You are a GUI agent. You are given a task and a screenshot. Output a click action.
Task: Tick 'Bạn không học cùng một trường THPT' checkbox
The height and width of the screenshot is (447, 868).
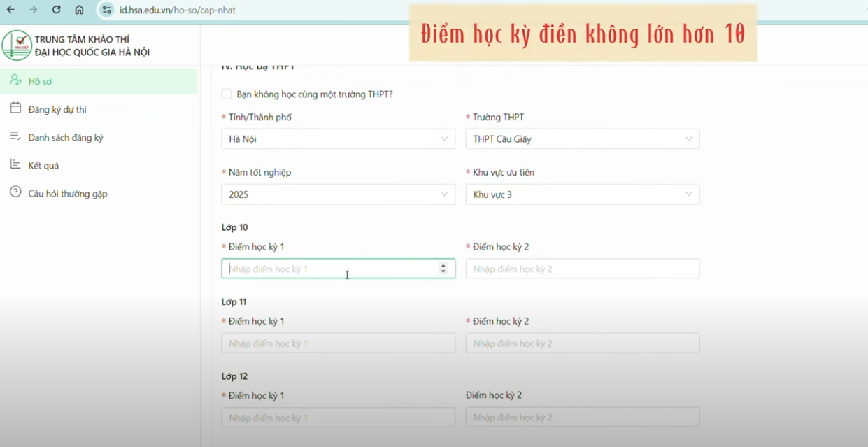coord(227,94)
